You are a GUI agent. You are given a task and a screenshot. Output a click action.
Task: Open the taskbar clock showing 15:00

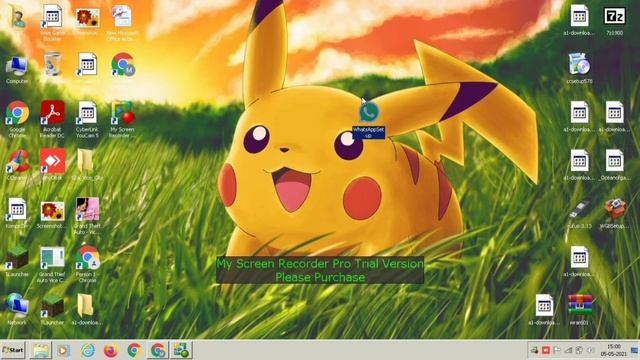613,350
